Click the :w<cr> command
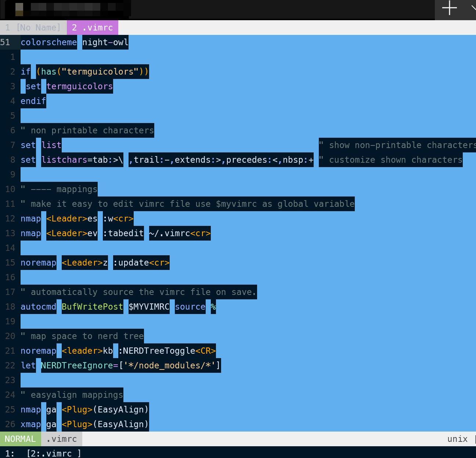 point(118,219)
